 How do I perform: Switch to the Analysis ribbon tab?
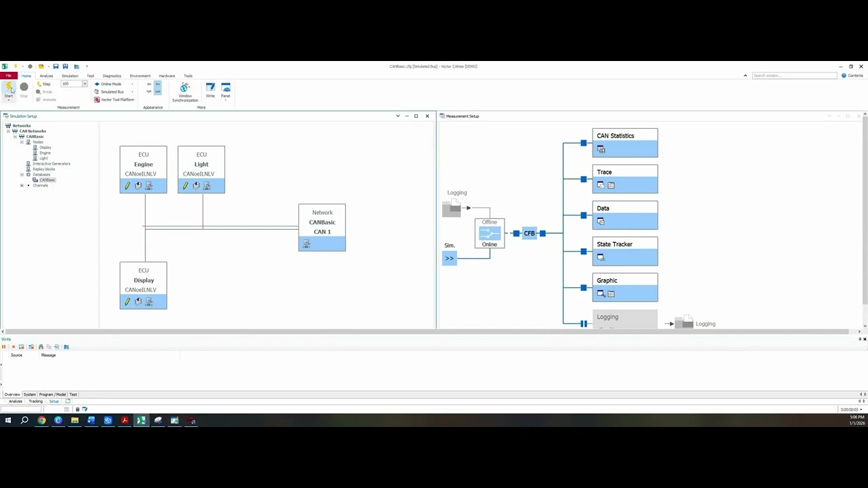coord(46,76)
